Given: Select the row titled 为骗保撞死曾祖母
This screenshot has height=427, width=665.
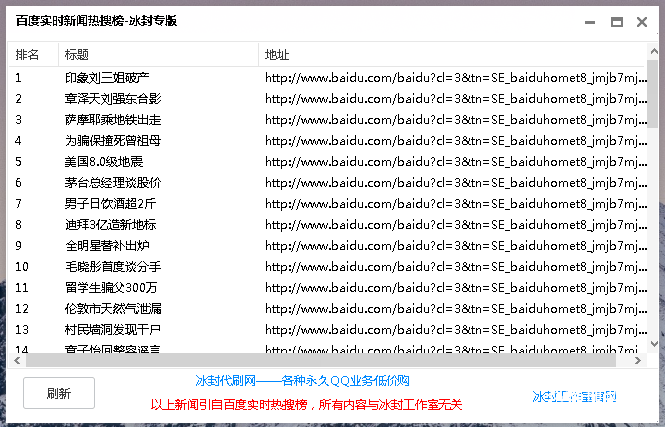Looking at the screenshot, I should pos(328,140).
